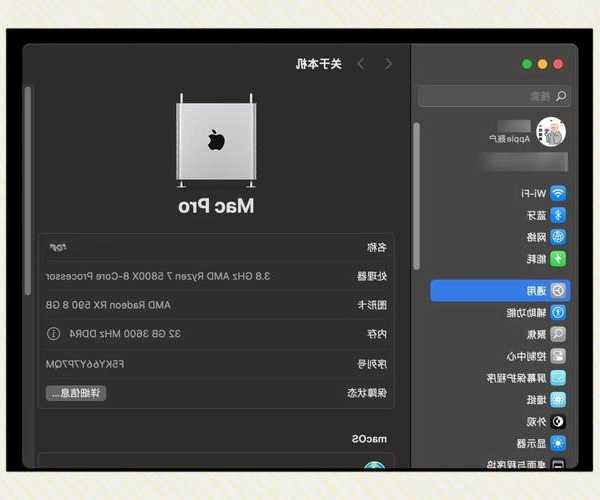Open the 聚焦 Spotlight settings
600x500 pixels.
click(x=546, y=334)
